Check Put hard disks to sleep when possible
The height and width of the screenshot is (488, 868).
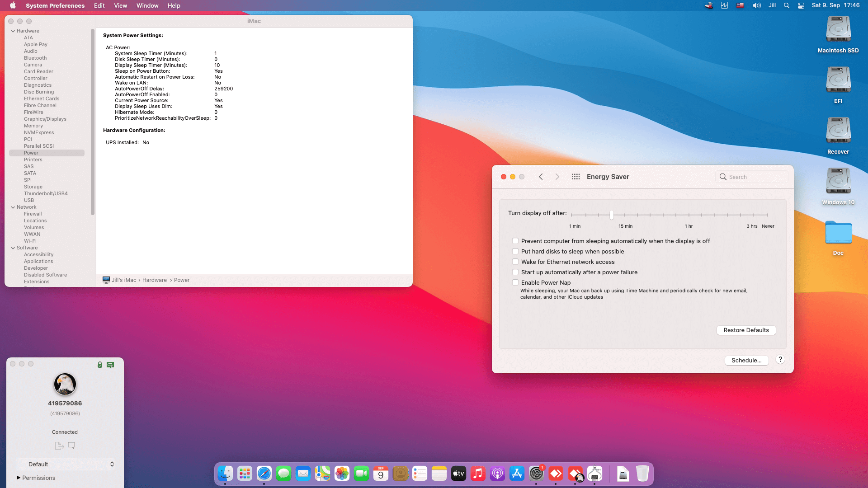click(515, 251)
